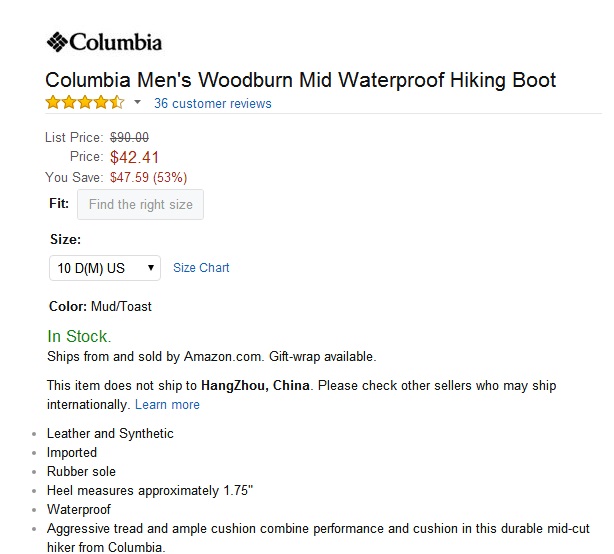Click the half-filled fifth star
Image resolution: width=614 pixels, height=554 pixels.
(x=117, y=103)
